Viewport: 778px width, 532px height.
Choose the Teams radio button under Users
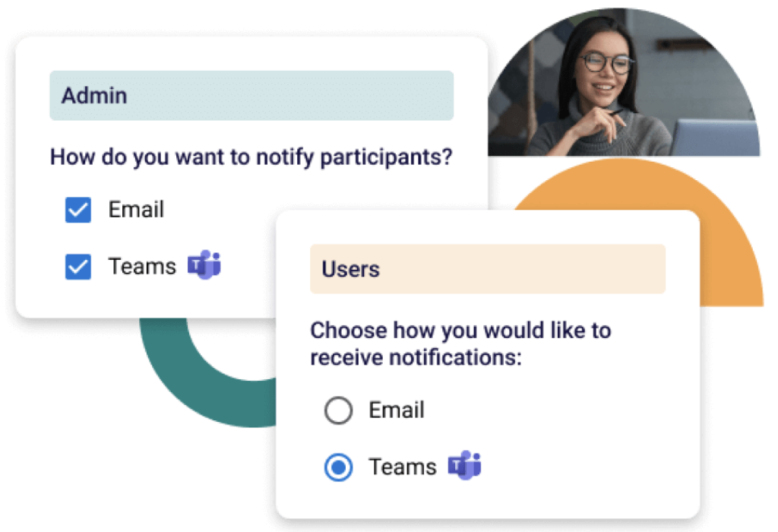338,467
